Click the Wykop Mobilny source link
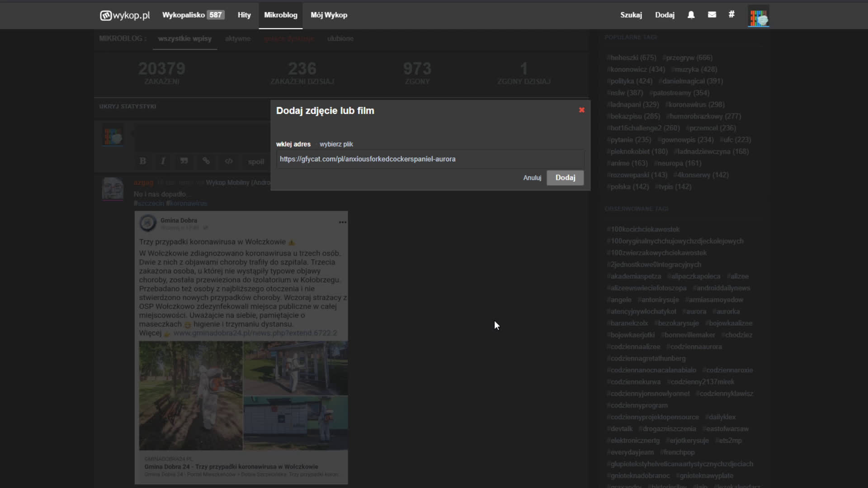Viewport: 868px width, 488px height. click(238, 183)
